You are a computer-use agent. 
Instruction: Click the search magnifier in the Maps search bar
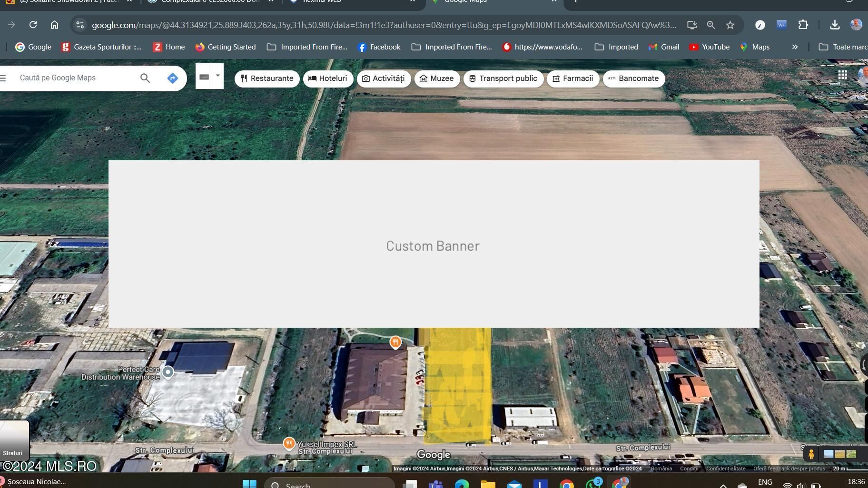[x=145, y=78]
